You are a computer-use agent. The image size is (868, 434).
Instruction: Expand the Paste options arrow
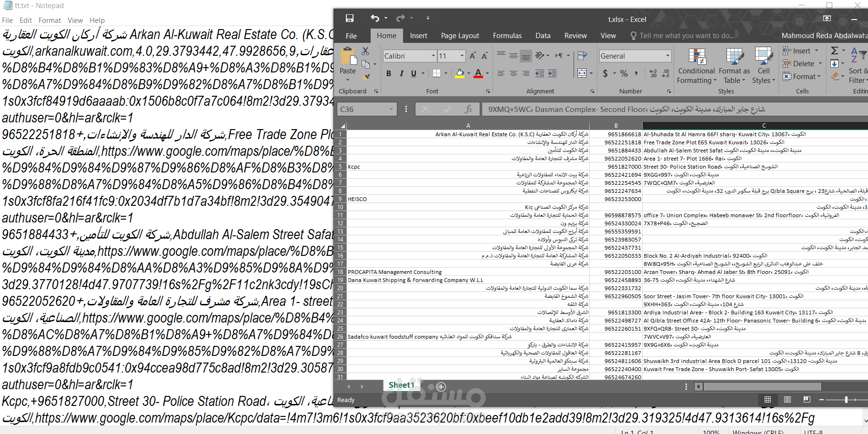click(x=348, y=79)
